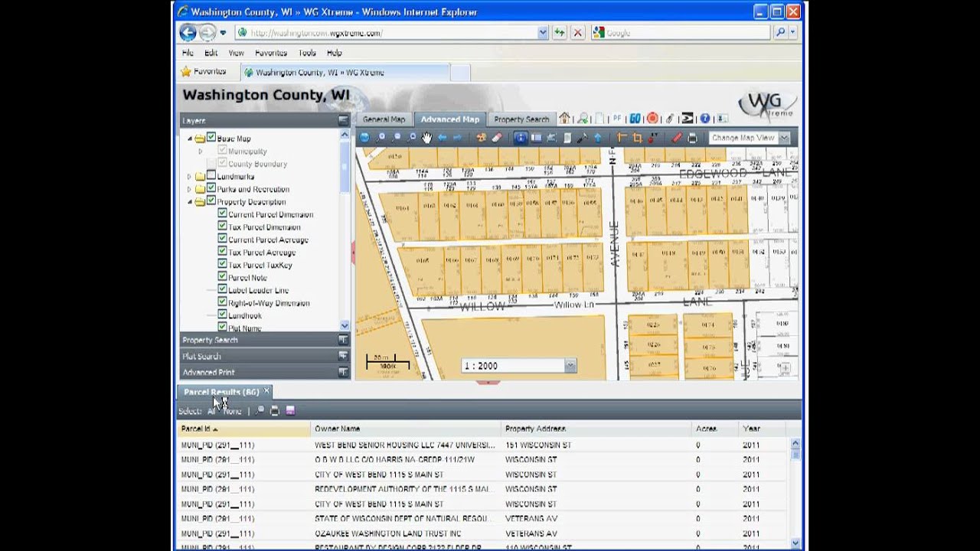Uncheck Current Parcel Dimension checkbox

[x=222, y=214]
